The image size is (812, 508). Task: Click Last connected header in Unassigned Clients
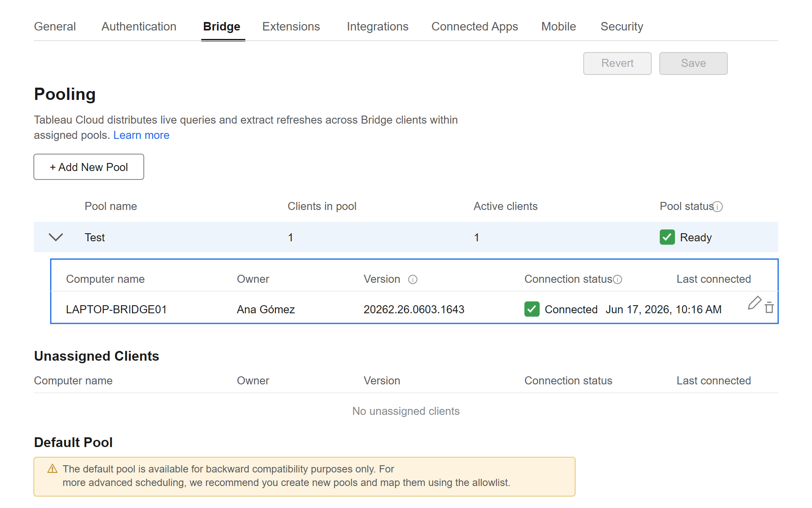pyautogui.click(x=713, y=381)
